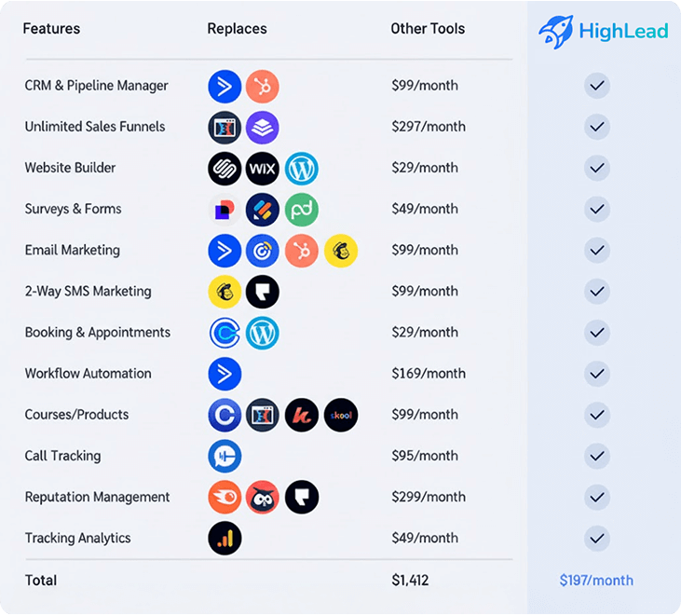Image resolution: width=681 pixels, height=616 pixels.
Task: Click the analytics bar chart icon in Tracking Analytics
Action: (x=225, y=538)
